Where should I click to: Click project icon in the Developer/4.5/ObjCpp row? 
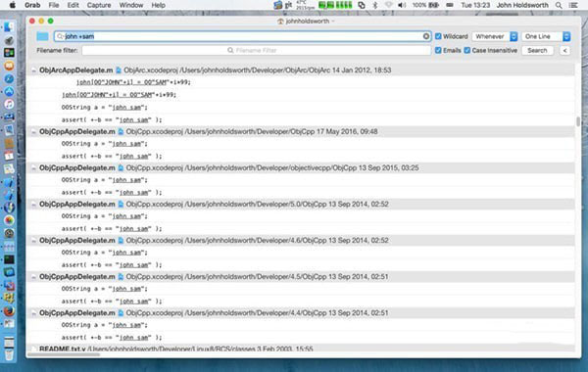tap(121, 276)
